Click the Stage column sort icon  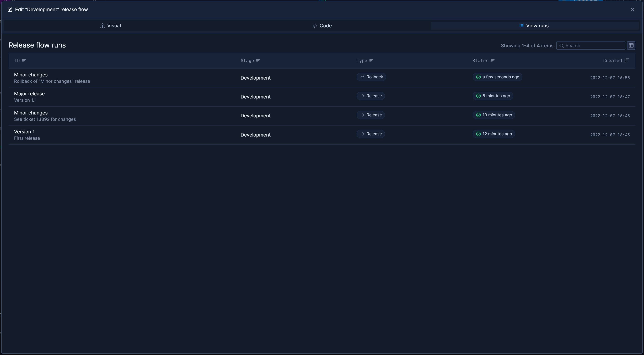pos(258,61)
